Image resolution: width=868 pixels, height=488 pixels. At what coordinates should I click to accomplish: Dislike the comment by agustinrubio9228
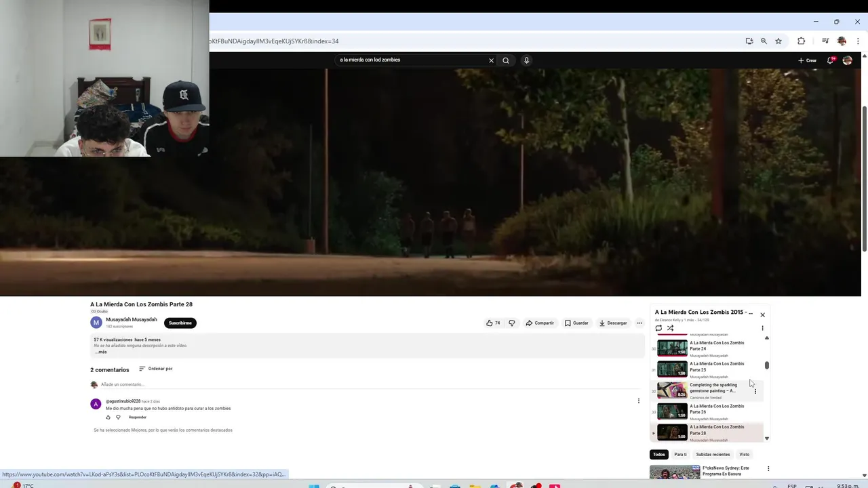click(118, 417)
